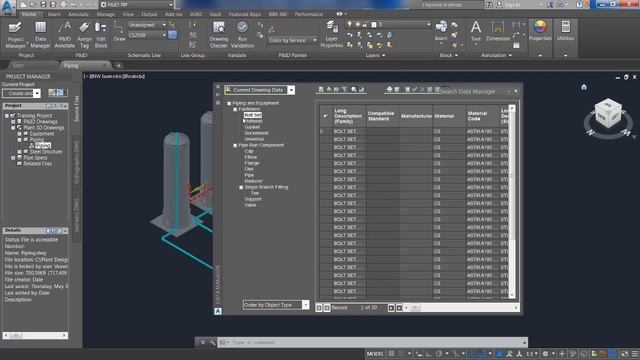Open the Properties color wheel panel
This screenshot has width=640, height=360.
coord(540,31)
